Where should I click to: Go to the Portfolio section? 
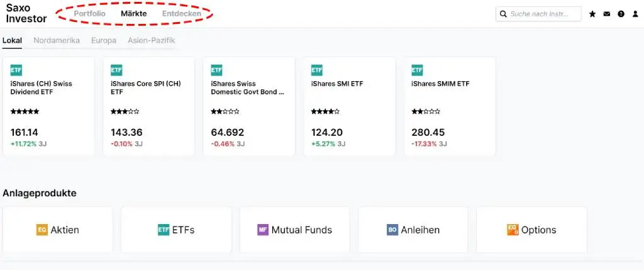[89, 14]
